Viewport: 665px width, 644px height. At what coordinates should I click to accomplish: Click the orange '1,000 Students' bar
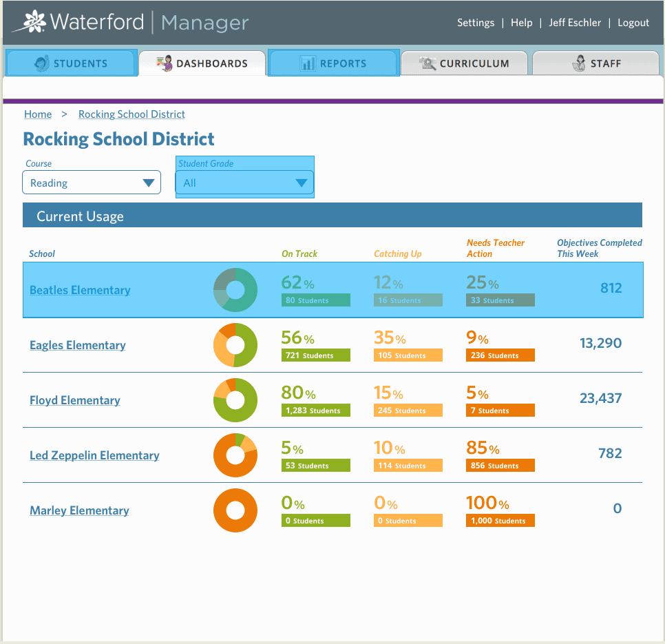pos(500,521)
